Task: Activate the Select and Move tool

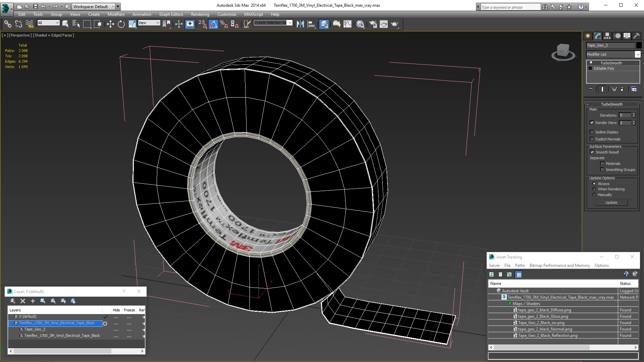Action: pos(110,24)
